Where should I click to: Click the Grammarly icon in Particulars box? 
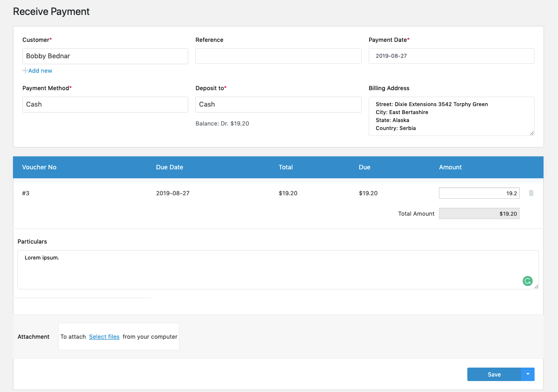click(x=528, y=281)
